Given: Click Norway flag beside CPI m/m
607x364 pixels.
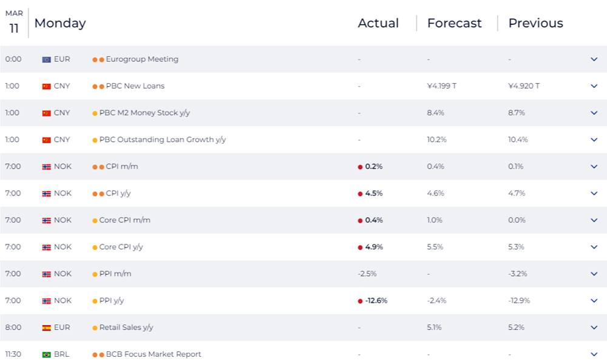Looking at the screenshot, I should point(46,167).
